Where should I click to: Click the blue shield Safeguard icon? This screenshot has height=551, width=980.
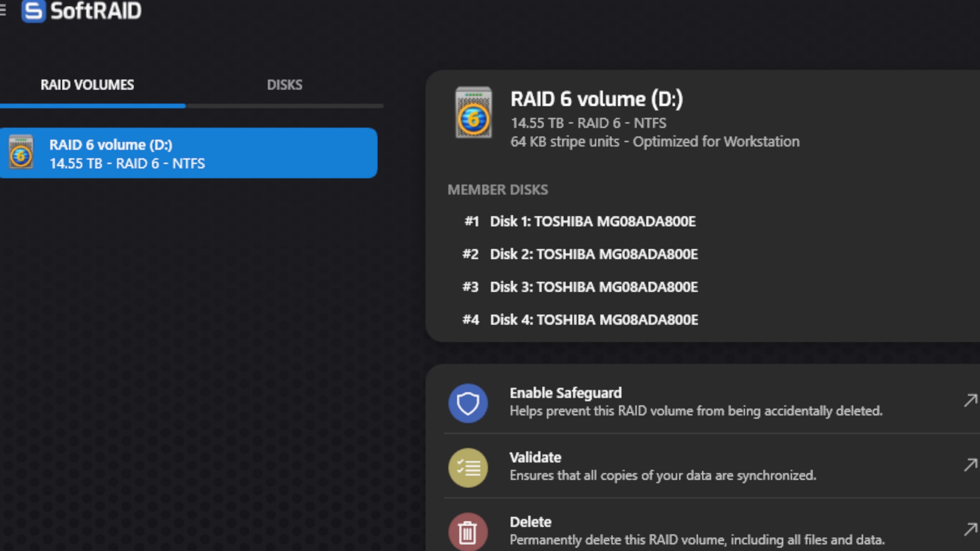pyautogui.click(x=468, y=403)
